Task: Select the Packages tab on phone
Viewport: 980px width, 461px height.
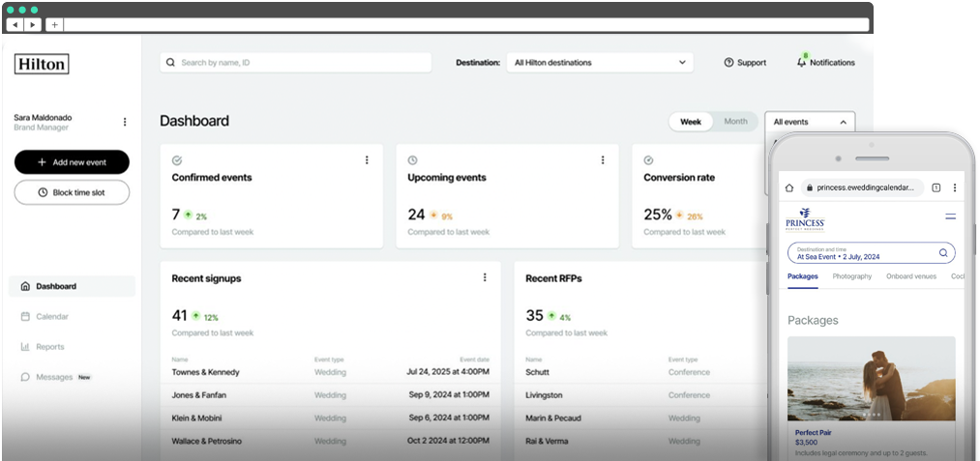Action: pyautogui.click(x=803, y=276)
